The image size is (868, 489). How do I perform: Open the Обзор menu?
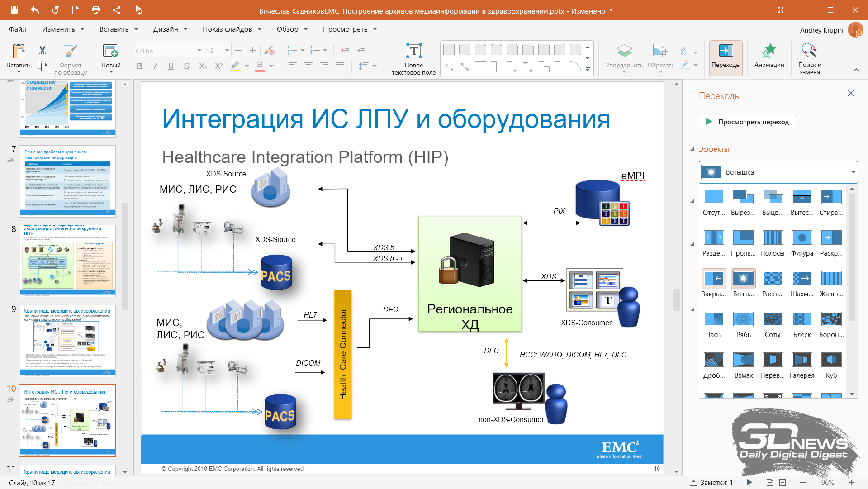pos(292,29)
